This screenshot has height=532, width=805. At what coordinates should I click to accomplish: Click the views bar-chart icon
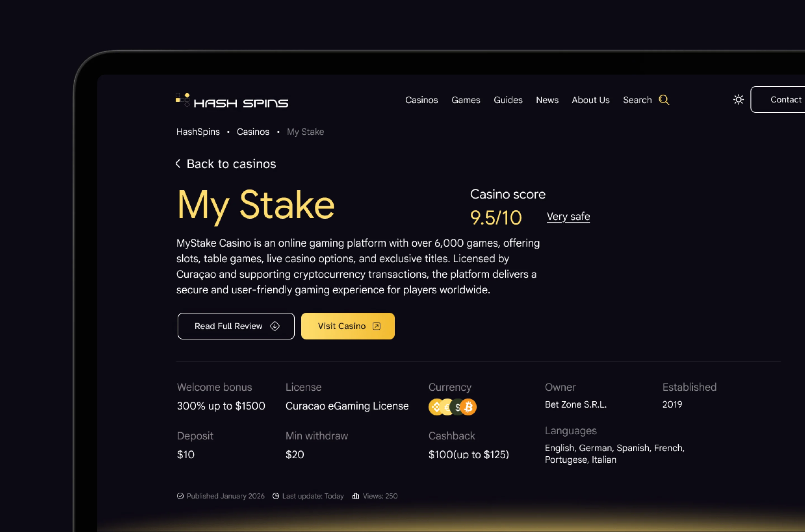click(x=356, y=496)
